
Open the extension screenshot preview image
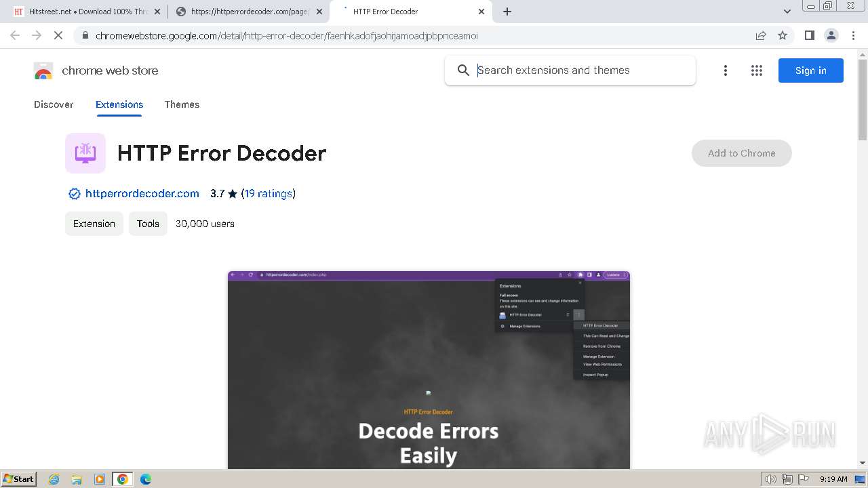point(429,370)
